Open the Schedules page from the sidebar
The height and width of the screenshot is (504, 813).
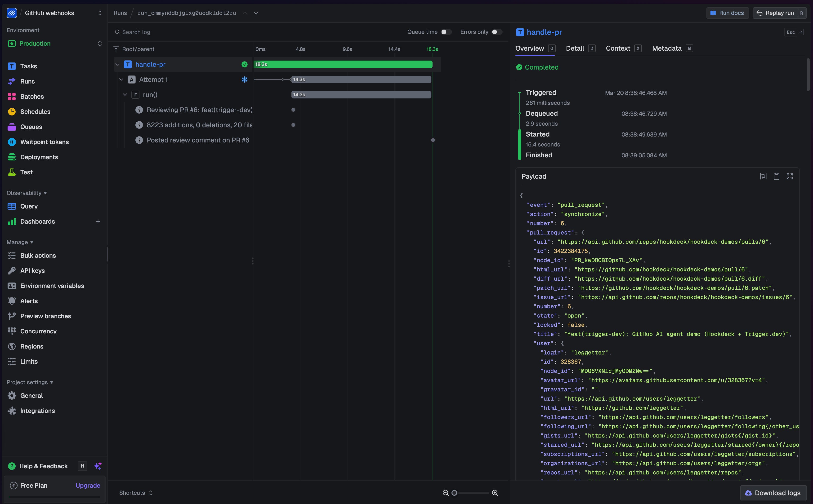coord(35,111)
